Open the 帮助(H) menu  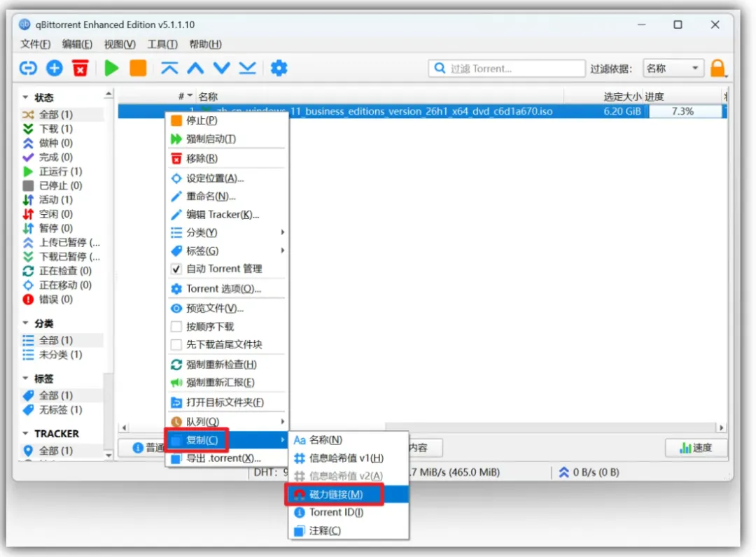205,44
